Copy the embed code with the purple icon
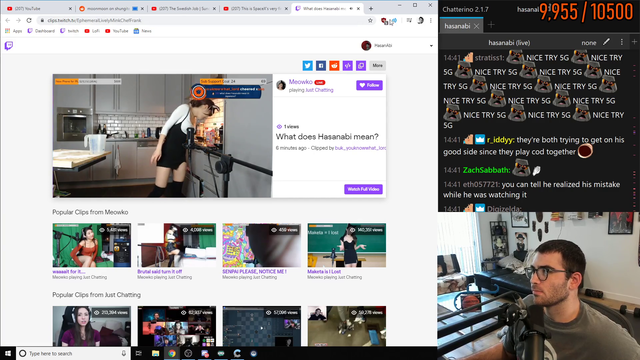The image size is (640, 360). [x=347, y=65]
